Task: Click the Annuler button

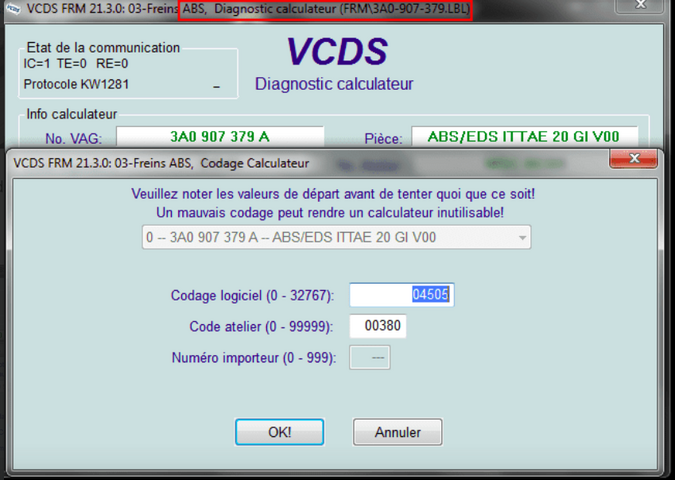Action: tap(397, 432)
